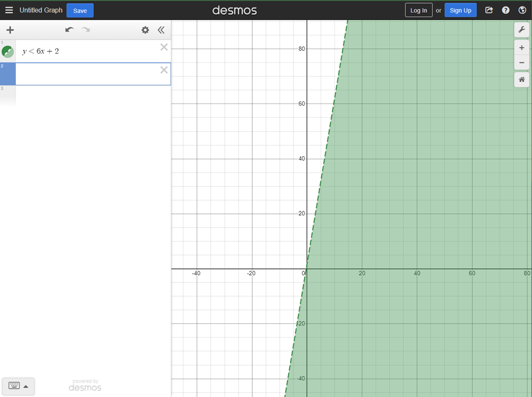Toggle visibility of expression y < 6x + 2

point(8,52)
